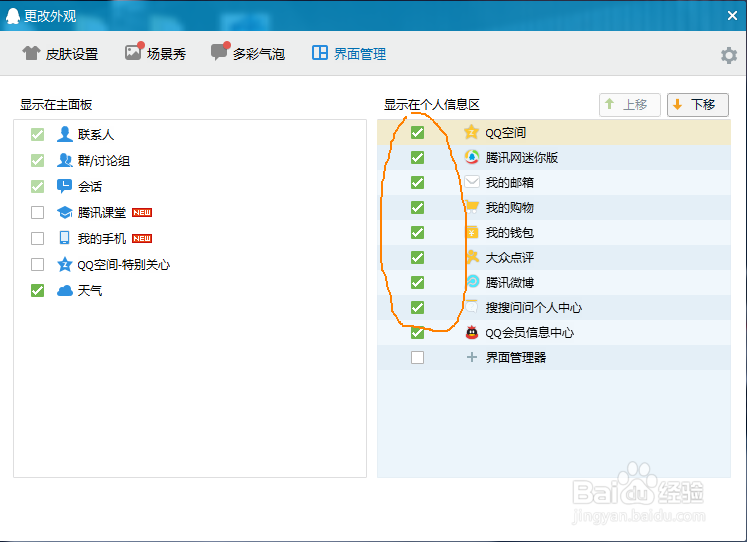This screenshot has width=747, height=542.
Task: Toggle the 联系人 checkbox
Action: click(38, 134)
